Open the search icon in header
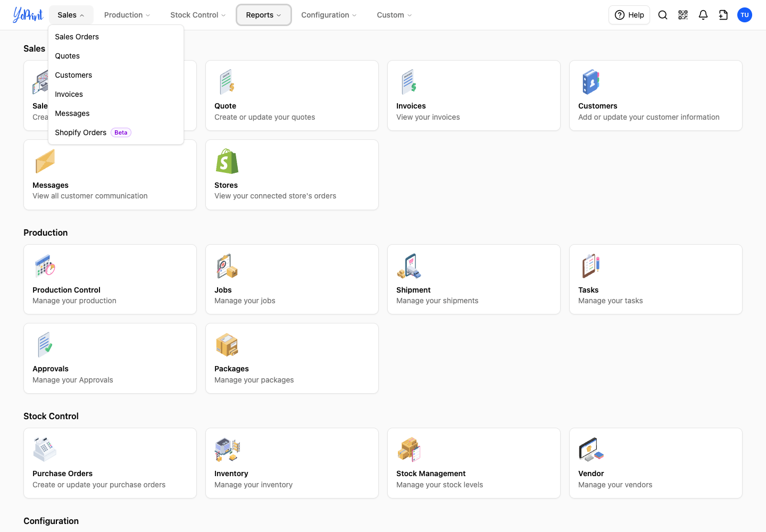Image resolution: width=766 pixels, height=532 pixels. 663,15
